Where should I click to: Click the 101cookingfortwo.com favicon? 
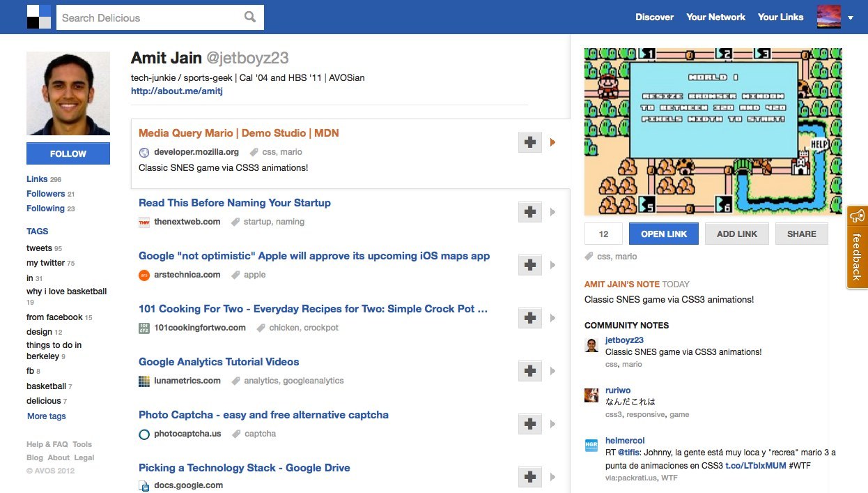(x=144, y=328)
